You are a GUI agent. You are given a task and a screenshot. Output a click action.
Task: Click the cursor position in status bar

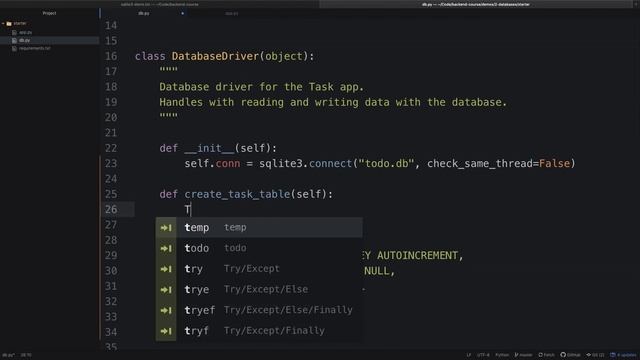[26, 355]
